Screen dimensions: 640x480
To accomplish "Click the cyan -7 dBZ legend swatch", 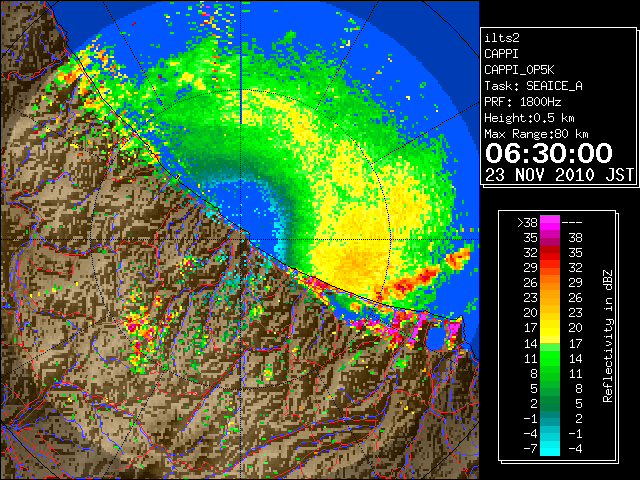I will (x=549, y=449).
